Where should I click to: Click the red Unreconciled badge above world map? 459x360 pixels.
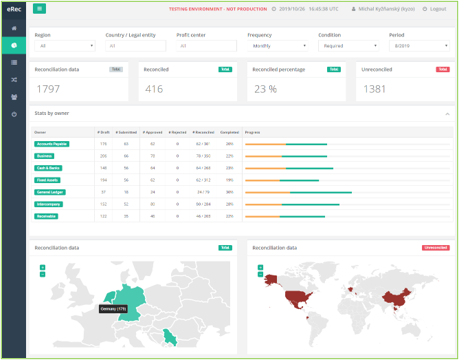point(436,248)
